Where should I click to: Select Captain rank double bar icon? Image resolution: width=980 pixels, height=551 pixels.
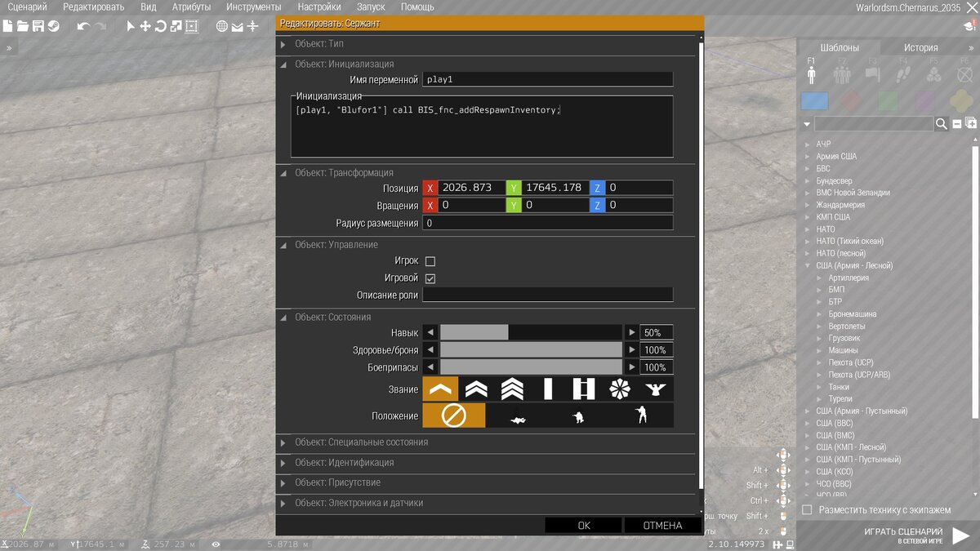(x=584, y=389)
